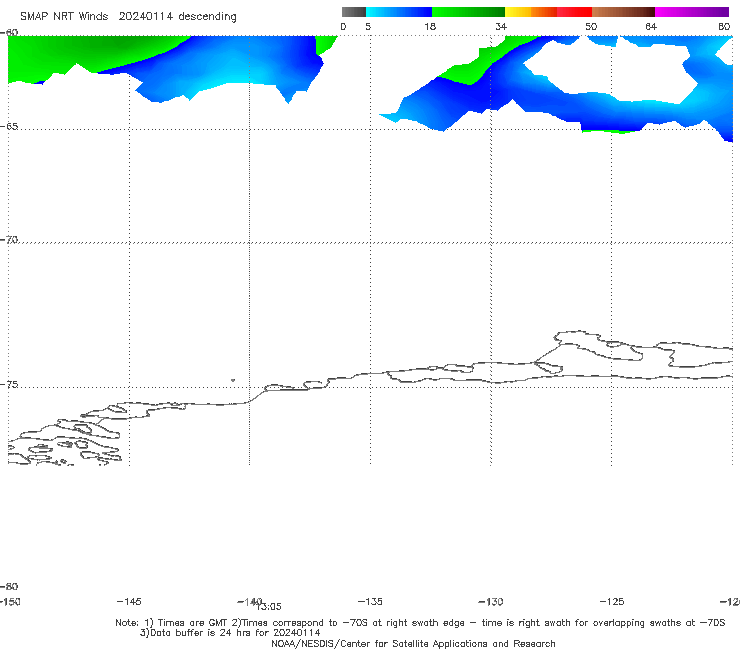Click the '-75' latitude label
This screenshot has width=740, height=650.
pyautogui.click(x=9, y=385)
